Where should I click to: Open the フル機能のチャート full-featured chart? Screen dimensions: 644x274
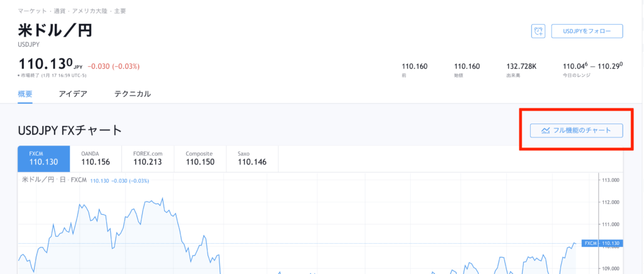576,130
